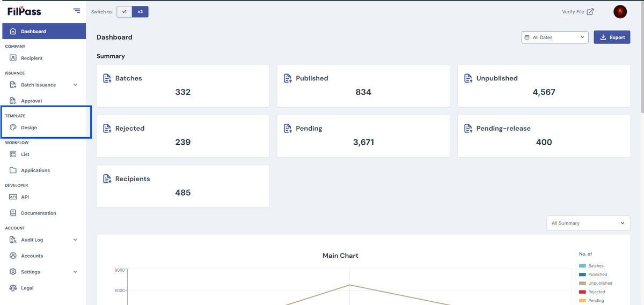Click the Export button
644x305 pixels.
[x=612, y=38]
